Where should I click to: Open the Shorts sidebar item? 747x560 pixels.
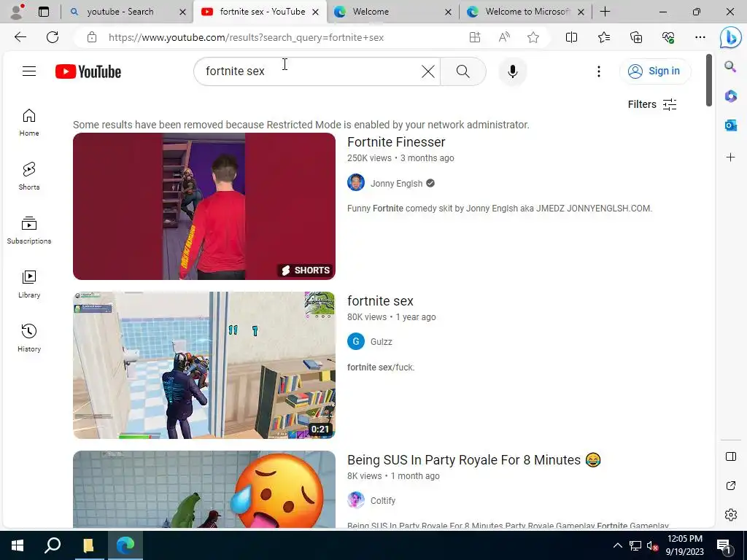point(29,176)
